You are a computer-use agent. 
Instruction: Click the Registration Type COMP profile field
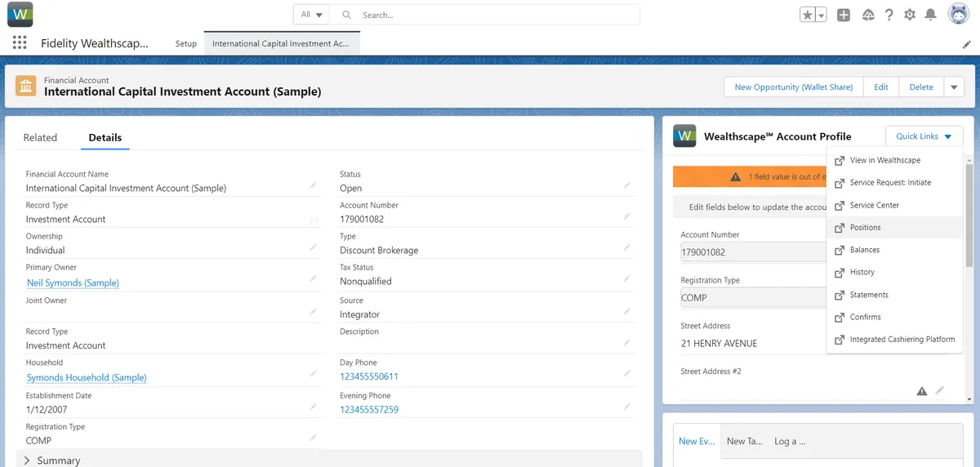click(x=753, y=298)
